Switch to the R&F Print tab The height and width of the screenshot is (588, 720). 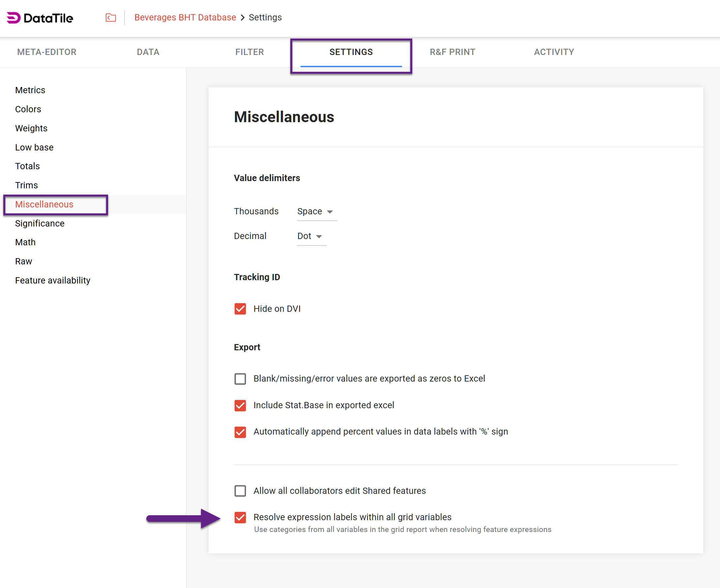click(452, 52)
